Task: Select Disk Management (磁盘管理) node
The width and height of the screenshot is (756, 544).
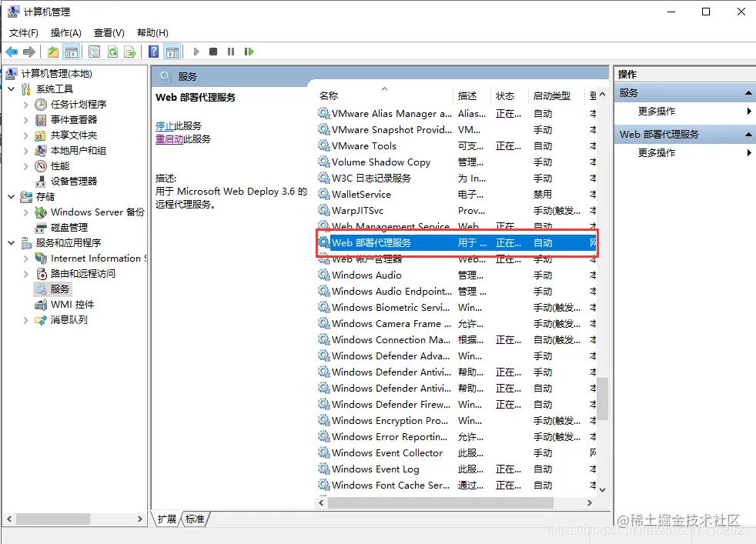Action: tap(69, 228)
